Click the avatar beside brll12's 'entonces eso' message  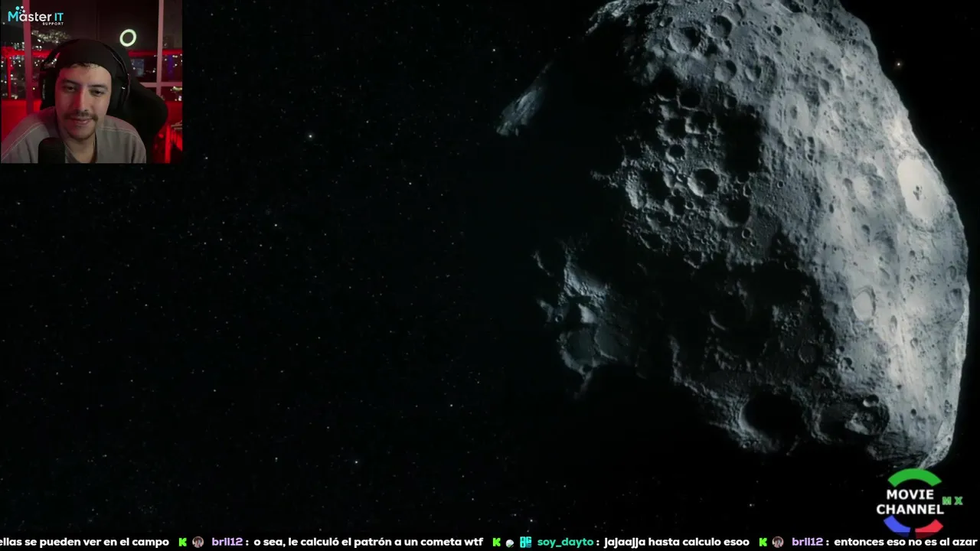coord(778,542)
